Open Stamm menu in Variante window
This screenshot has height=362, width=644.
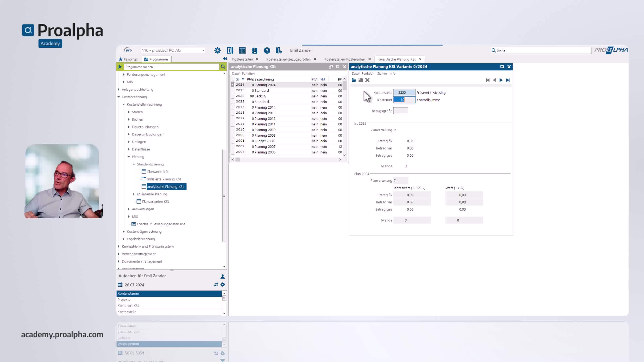click(382, 73)
